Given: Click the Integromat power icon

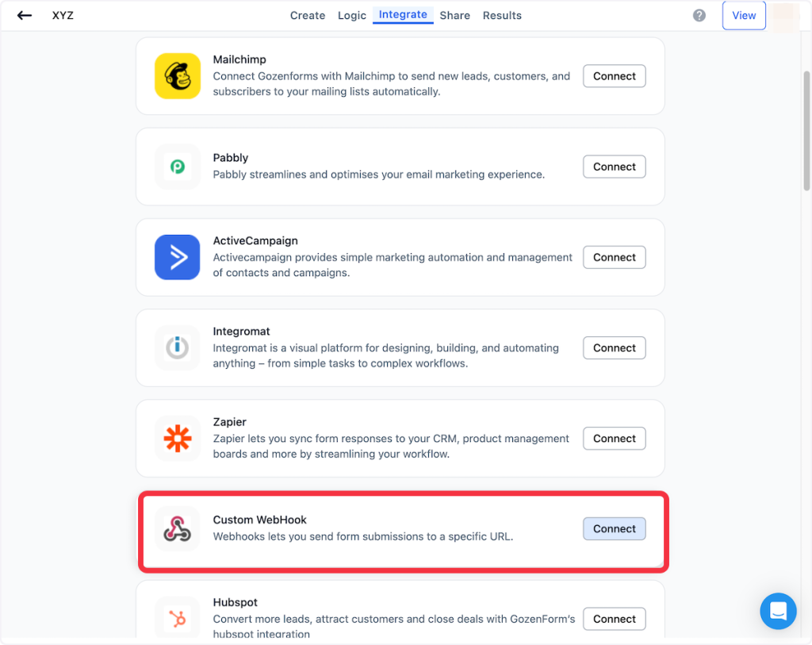Looking at the screenshot, I should pos(178,347).
